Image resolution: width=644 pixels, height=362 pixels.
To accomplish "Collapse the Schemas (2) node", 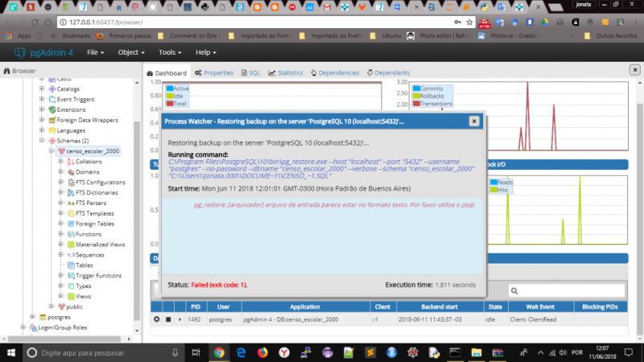I will 42,140.
